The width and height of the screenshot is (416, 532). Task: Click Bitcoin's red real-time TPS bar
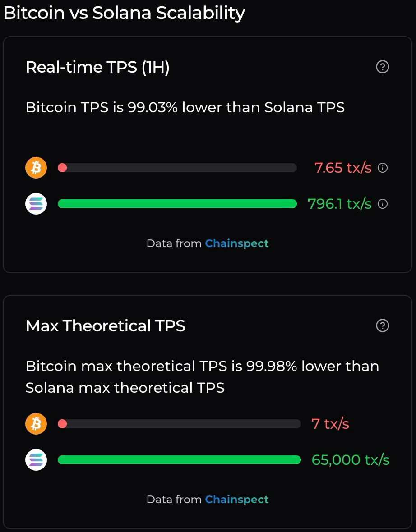pyautogui.click(x=177, y=168)
